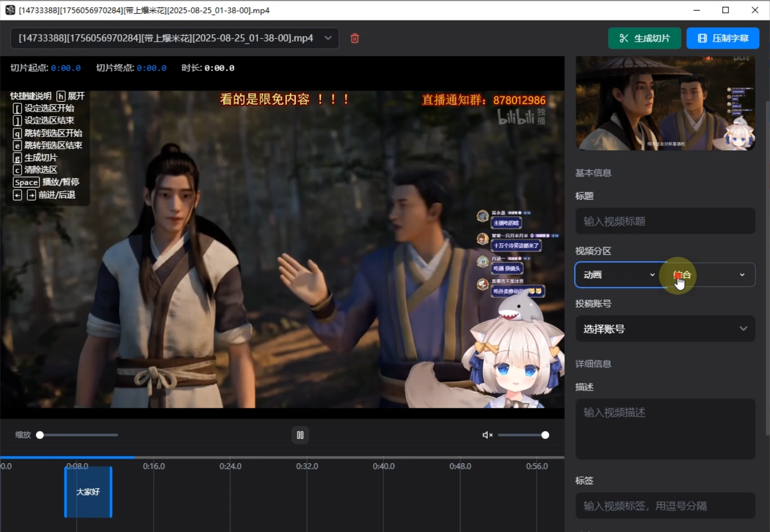This screenshot has width=770, height=532.
Task: Focus the 输入视频标题 title field
Action: coord(665,221)
